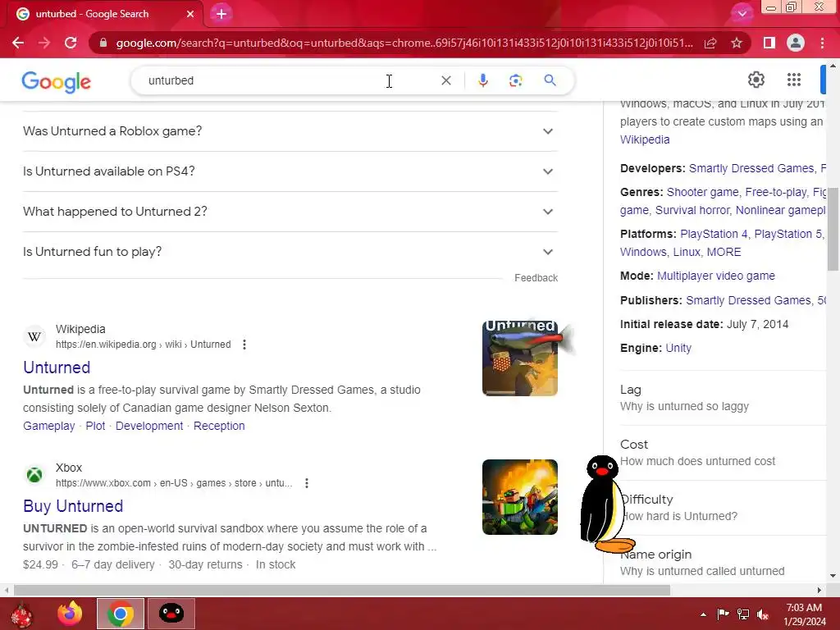
Task: Click the Wikipedia favicon in result
Action: click(34, 337)
